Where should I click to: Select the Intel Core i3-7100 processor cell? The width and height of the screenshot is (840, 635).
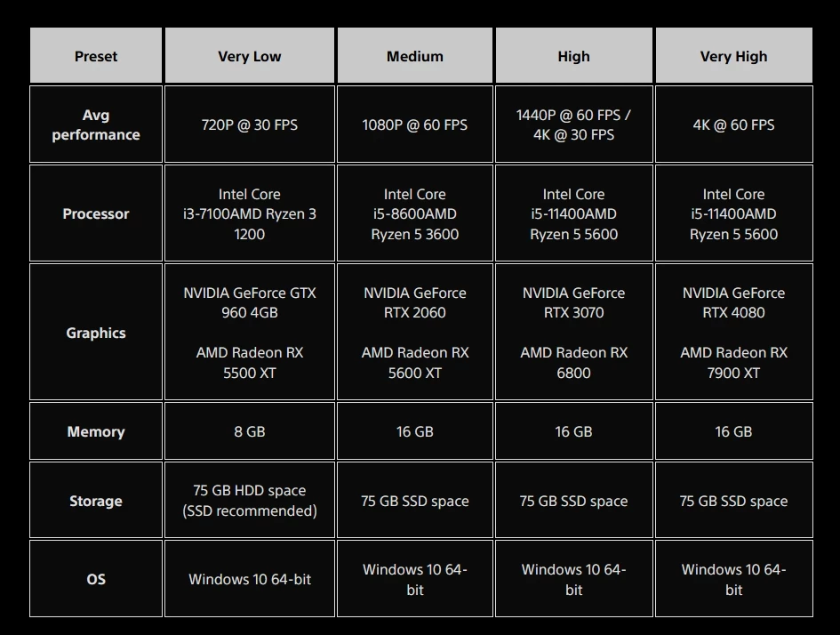[249, 213]
